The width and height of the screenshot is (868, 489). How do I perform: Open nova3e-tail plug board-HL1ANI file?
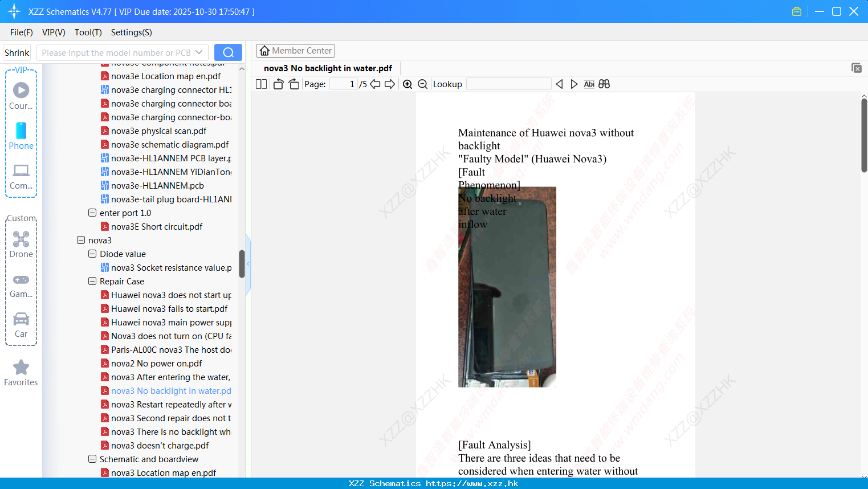pyautogui.click(x=166, y=199)
